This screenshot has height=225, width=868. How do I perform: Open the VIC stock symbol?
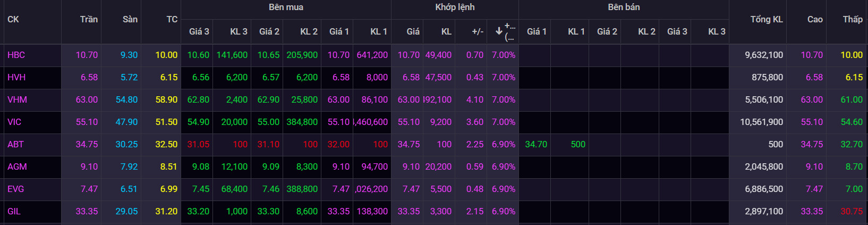pyautogui.click(x=14, y=122)
